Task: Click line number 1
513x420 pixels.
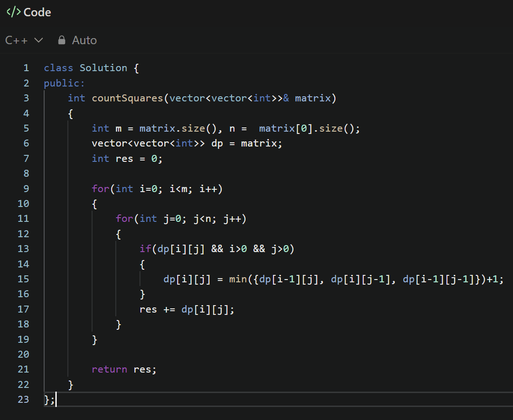Action: [x=26, y=67]
